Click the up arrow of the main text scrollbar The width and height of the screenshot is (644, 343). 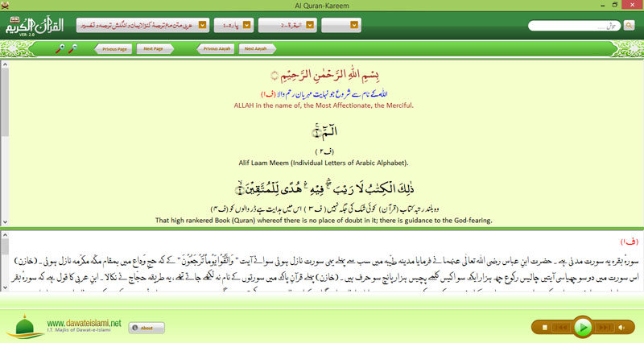pyautogui.click(x=5, y=64)
